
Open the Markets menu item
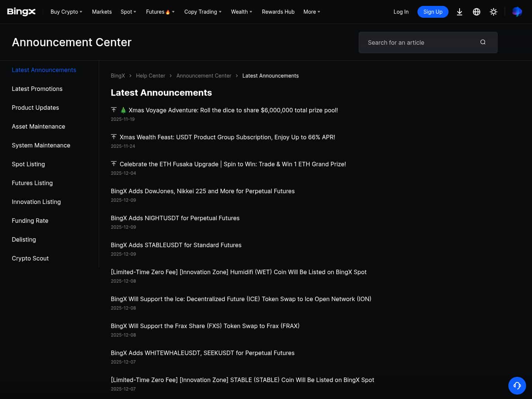coord(102,12)
